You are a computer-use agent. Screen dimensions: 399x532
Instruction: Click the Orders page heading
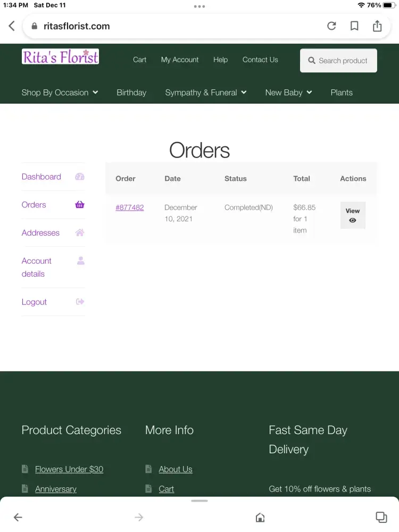click(199, 151)
